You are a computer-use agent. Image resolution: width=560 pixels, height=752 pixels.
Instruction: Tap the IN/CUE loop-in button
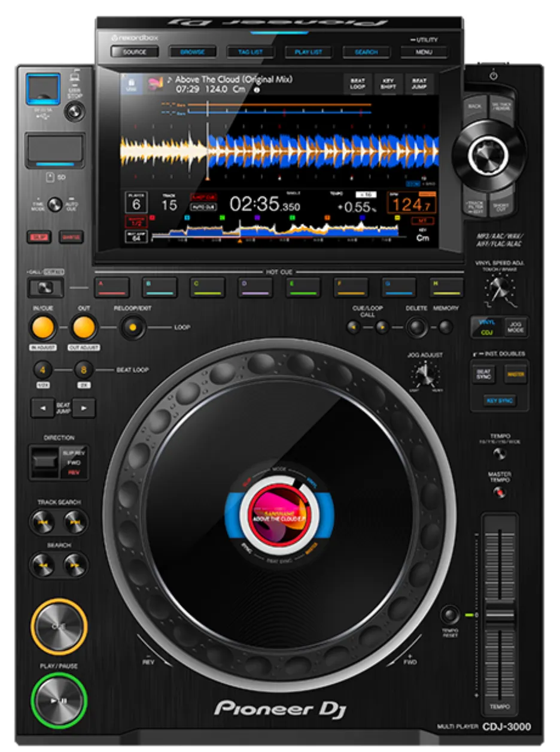click(x=43, y=328)
